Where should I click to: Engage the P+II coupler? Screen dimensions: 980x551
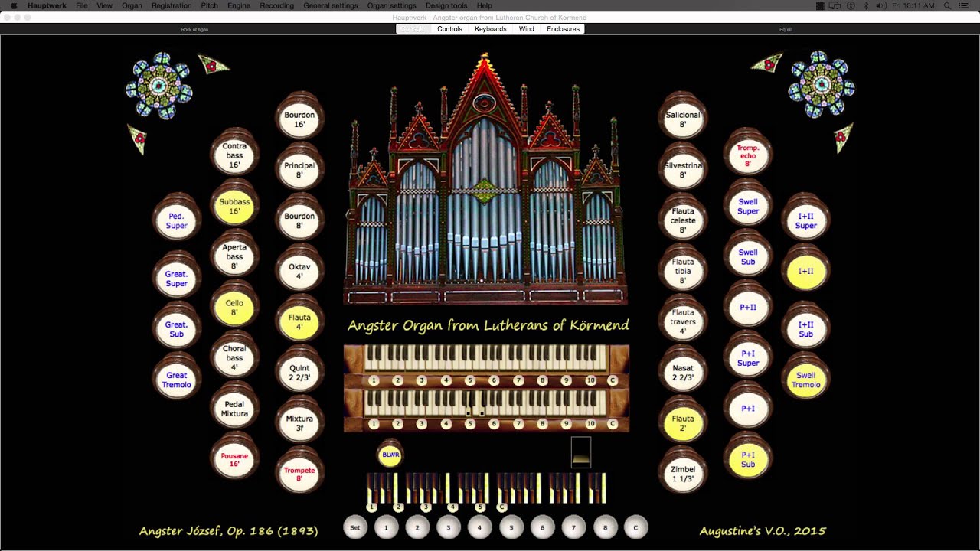click(x=748, y=306)
